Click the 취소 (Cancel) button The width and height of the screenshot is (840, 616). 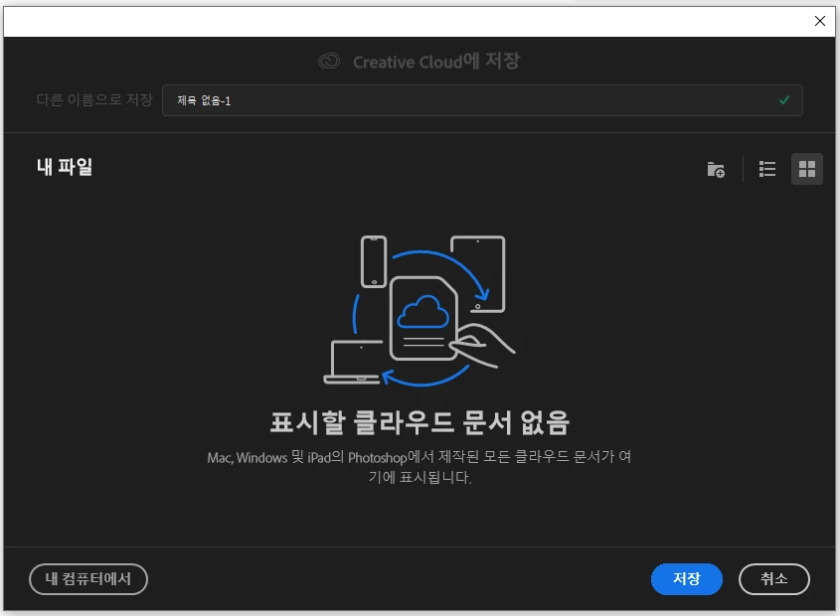[x=774, y=579]
